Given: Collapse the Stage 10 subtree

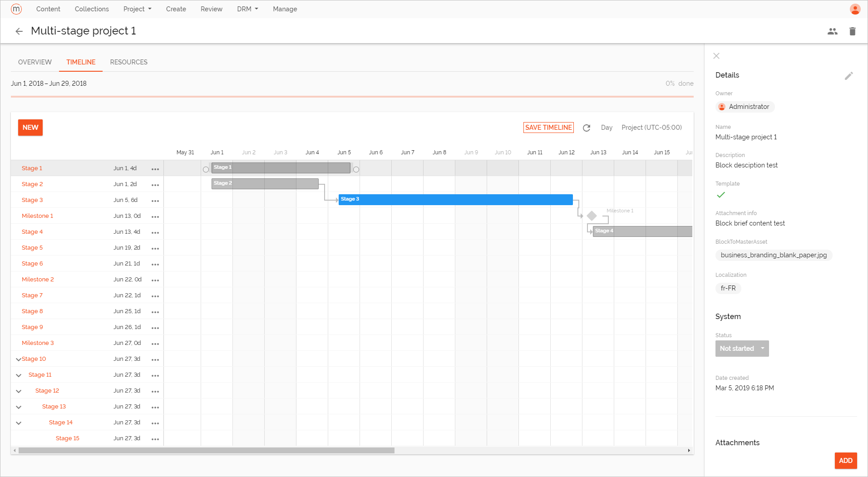Looking at the screenshot, I should [x=18, y=359].
